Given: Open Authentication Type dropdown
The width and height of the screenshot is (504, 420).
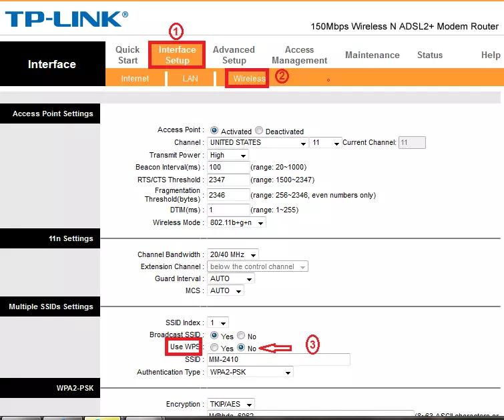Looking at the screenshot, I should (x=250, y=372).
